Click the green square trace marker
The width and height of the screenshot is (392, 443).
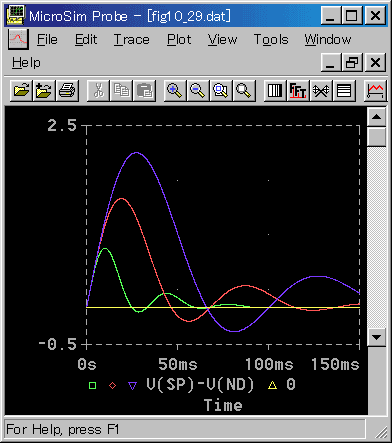pyautogui.click(x=93, y=386)
